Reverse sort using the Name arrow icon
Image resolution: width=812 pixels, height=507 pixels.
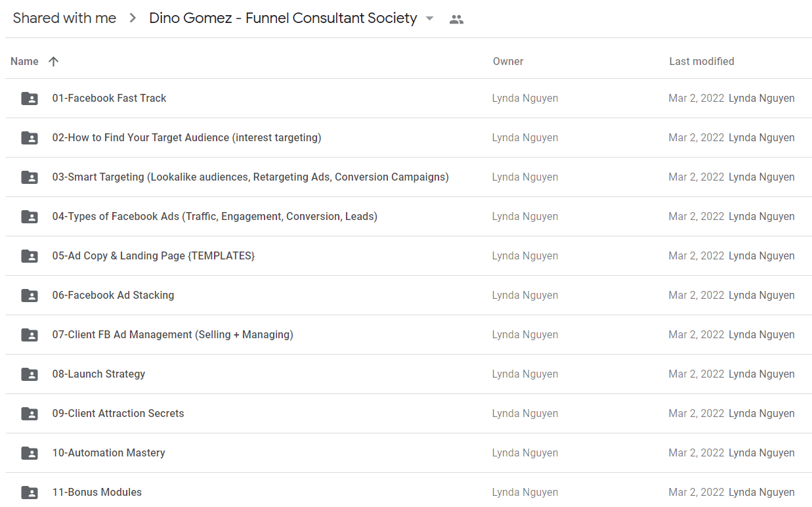(x=54, y=61)
